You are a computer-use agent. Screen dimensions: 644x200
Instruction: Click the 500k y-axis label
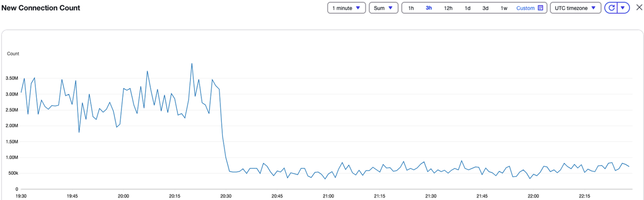tap(13, 173)
